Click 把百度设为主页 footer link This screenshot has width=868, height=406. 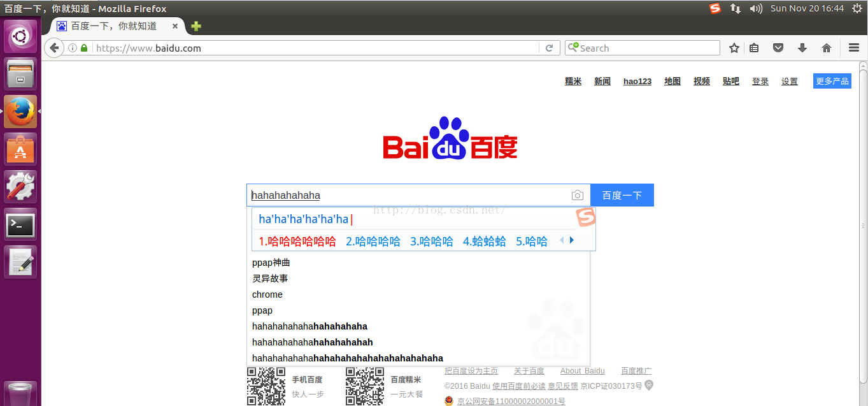(x=471, y=371)
